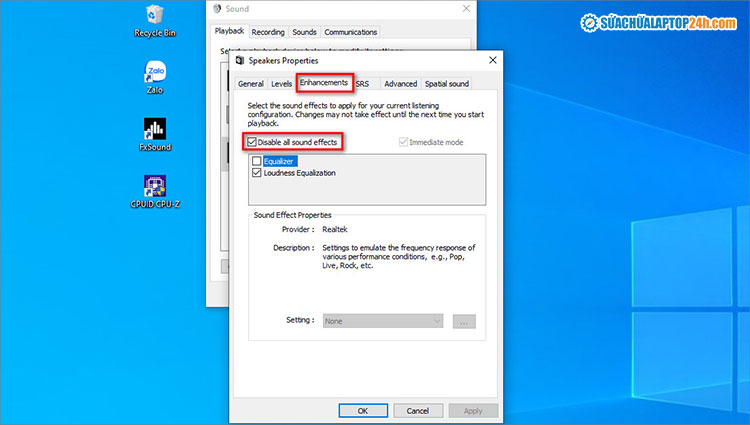The width and height of the screenshot is (750, 425).
Task: Select the SRS tab
Action: (x=362, y=84)
